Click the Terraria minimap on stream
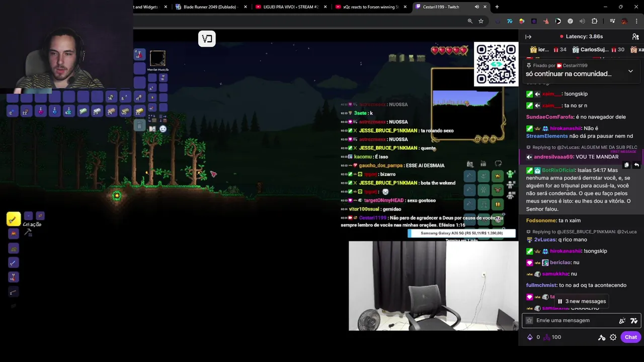This screenshot has height=362, width=644. tap(467, 105)
